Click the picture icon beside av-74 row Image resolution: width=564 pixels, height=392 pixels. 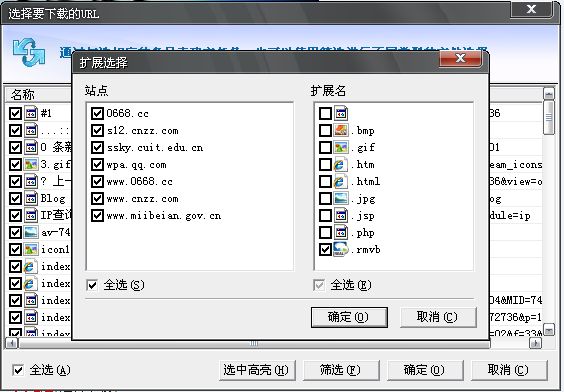(x=31, y=232)
